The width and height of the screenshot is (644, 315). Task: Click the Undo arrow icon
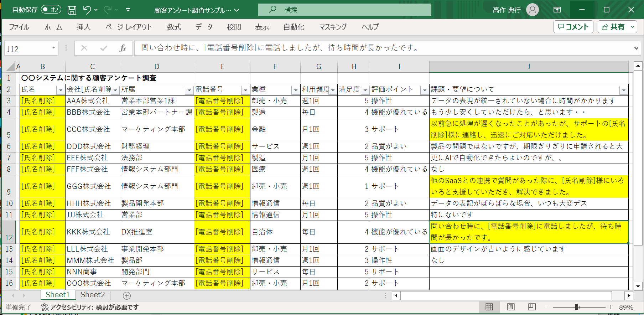[x=87, y=10]
